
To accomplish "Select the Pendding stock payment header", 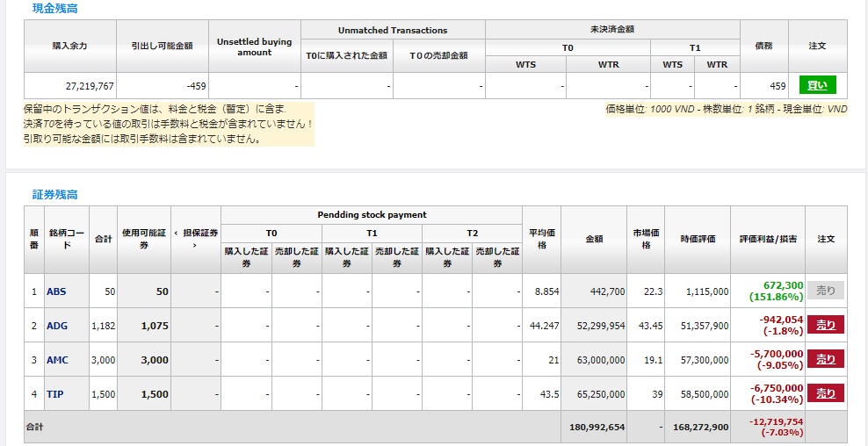I will pos(372,215).
